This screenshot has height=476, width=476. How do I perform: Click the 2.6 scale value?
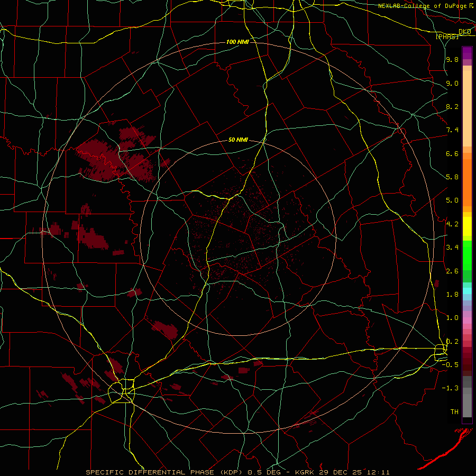452,271
